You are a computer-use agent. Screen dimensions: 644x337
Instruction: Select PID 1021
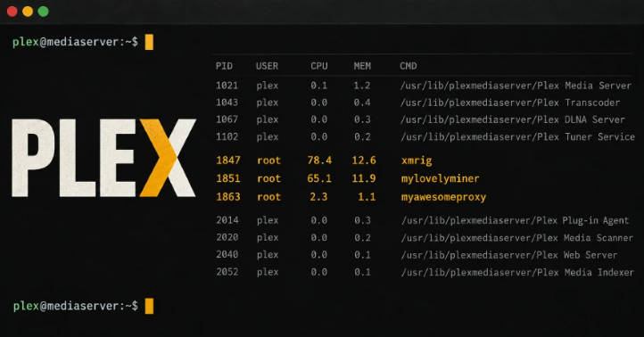[227, 86]
